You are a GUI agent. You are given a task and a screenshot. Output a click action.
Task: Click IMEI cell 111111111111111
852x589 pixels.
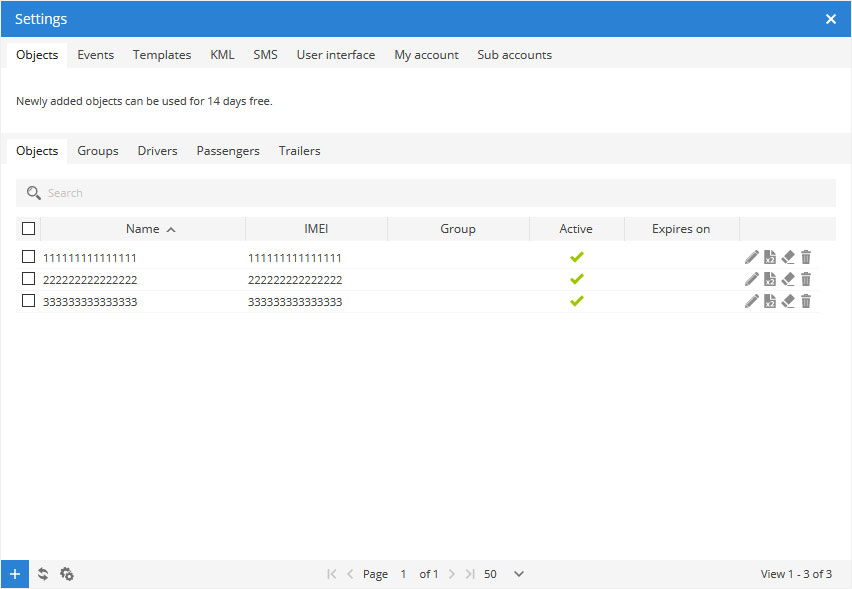[x=295, y=258]
